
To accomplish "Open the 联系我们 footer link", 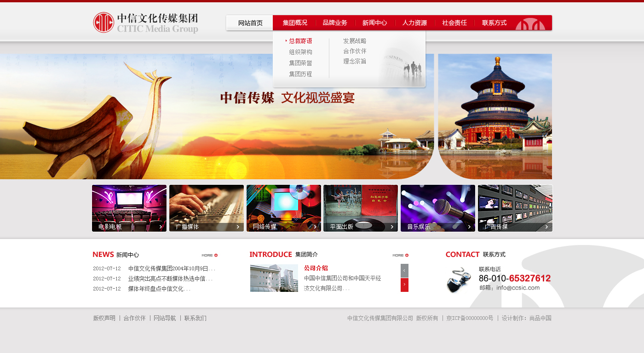I will point(195,318).
